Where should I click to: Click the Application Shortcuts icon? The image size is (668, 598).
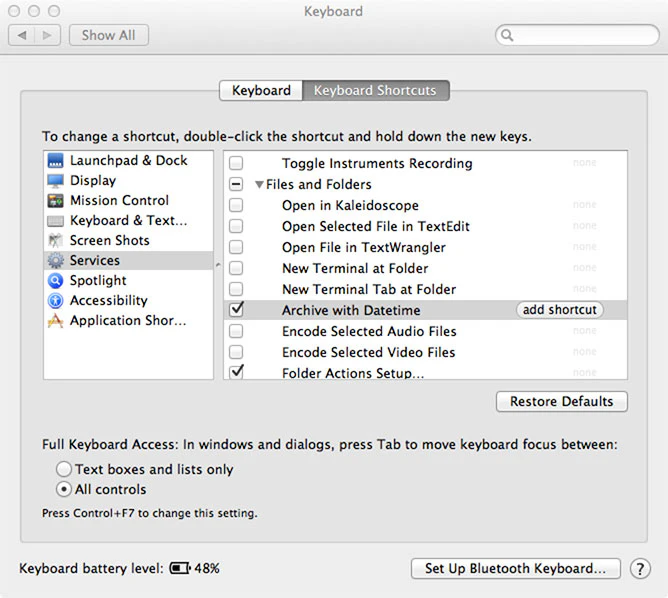tap(55, 320)
